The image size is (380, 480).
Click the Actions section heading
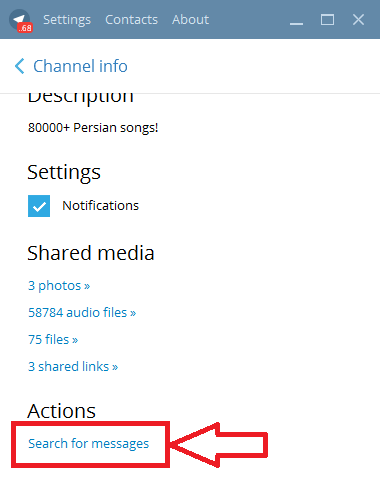click(x=61, y=411)
